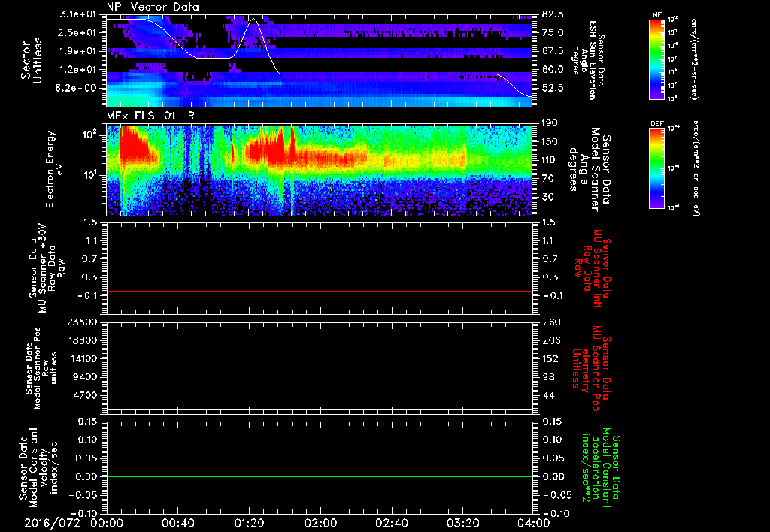Click the 'Sector Unitless' axis label
This screenshot has height=532, width=770.
coord(31,60)
